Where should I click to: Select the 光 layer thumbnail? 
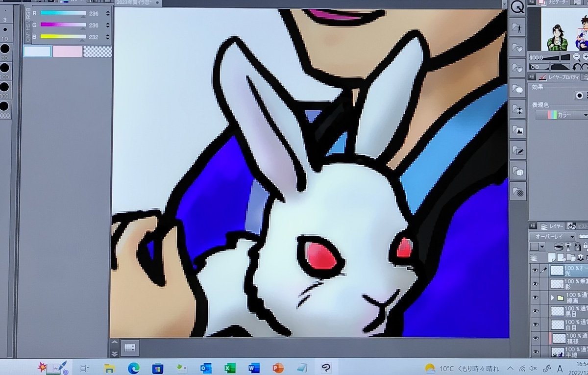(x=557, y=270)
